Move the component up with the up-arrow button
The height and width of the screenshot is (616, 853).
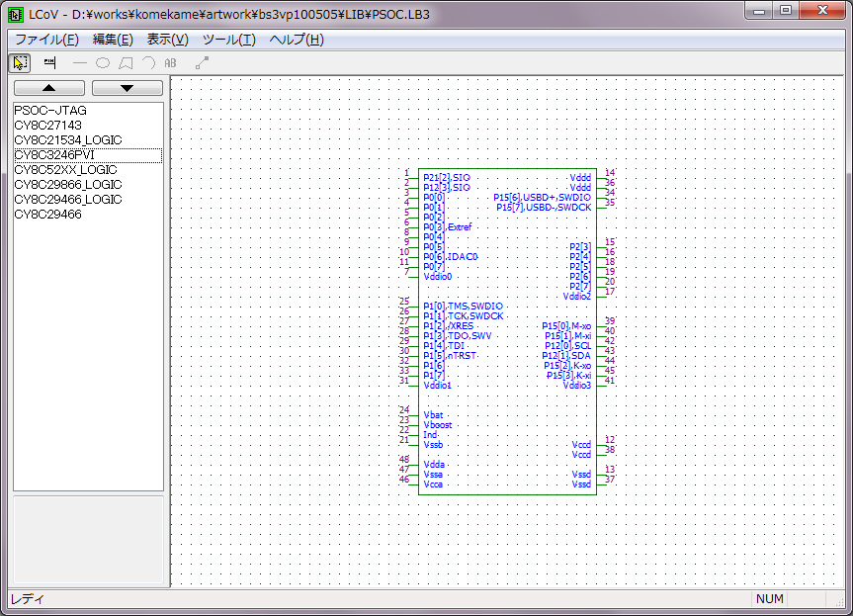coord(49,88)
